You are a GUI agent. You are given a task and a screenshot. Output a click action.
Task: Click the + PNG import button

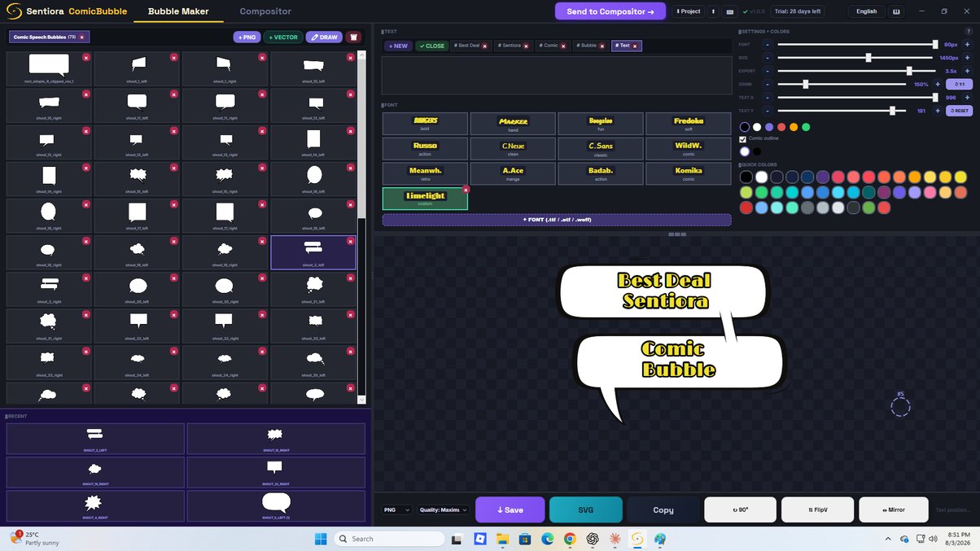[247, 37]
